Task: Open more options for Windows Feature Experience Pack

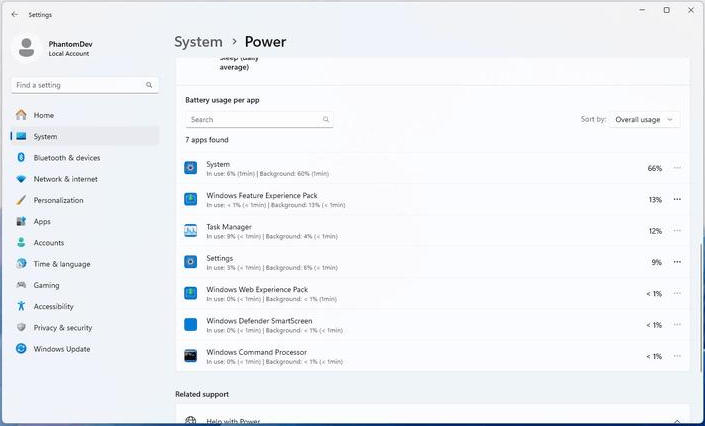Action: click(677, 200)
